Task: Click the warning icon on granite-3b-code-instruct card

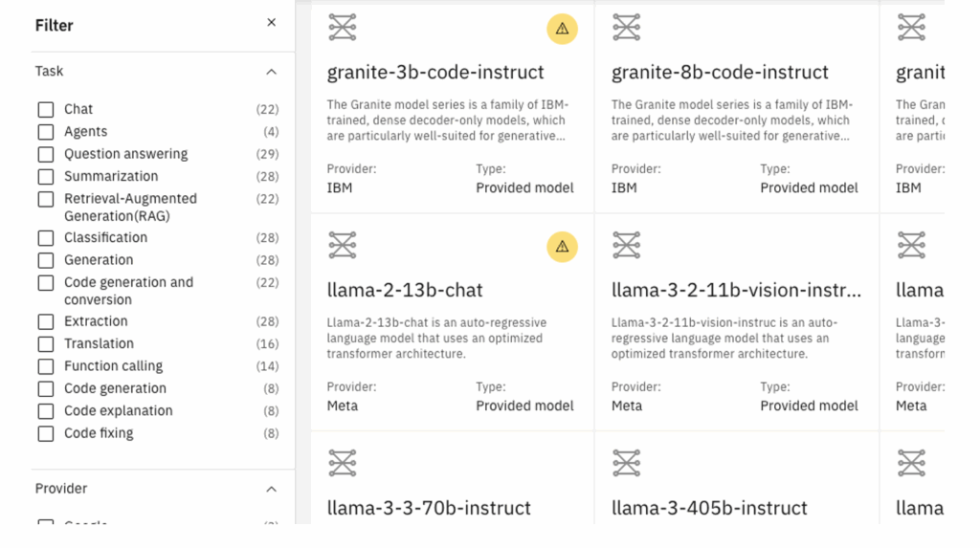Action: pyautogui.click(x=562, y=29)
